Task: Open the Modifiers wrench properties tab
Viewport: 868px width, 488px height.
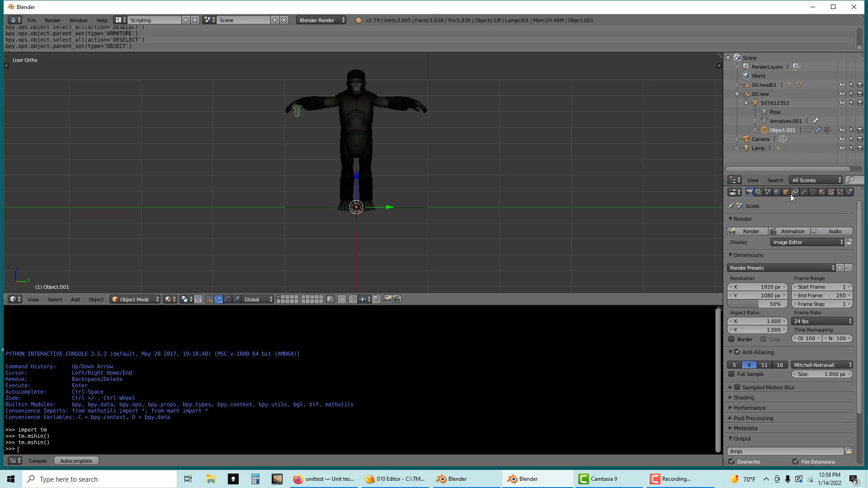Action: [x=804, y=192]
